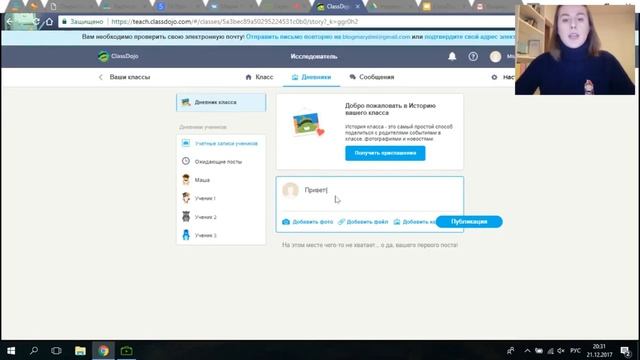
Task: Open class settings gear icon
Action: tap(494, 77)
